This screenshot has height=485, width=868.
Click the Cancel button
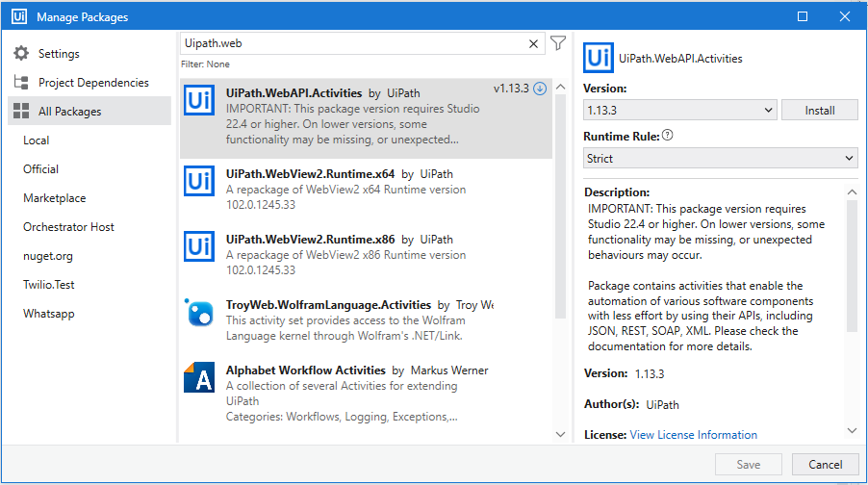(825, 465)
